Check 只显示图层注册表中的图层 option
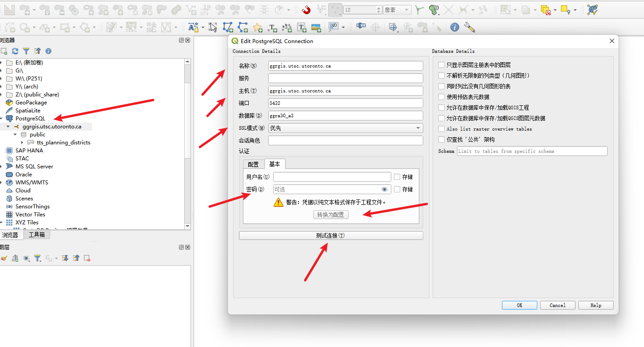Viewport: 644px width, 347px height. click(x=441, y=65)
